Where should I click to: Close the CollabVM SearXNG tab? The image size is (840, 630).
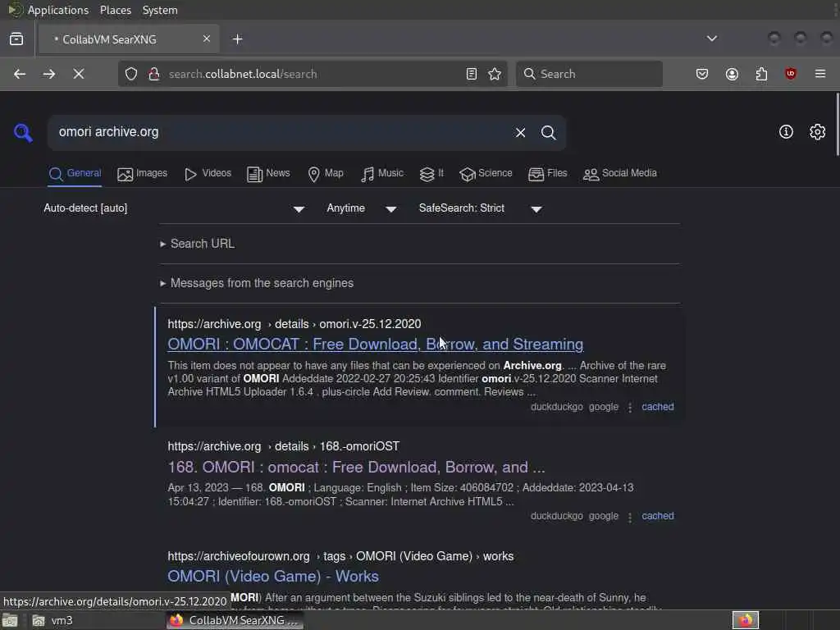(206, 39)
